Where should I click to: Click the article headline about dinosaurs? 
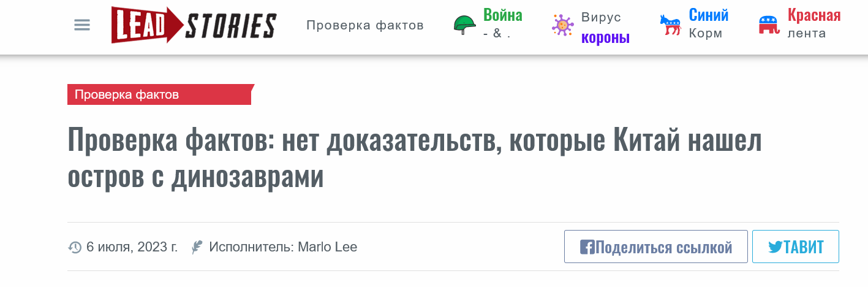pyautogui.click(x=415, y=159)
